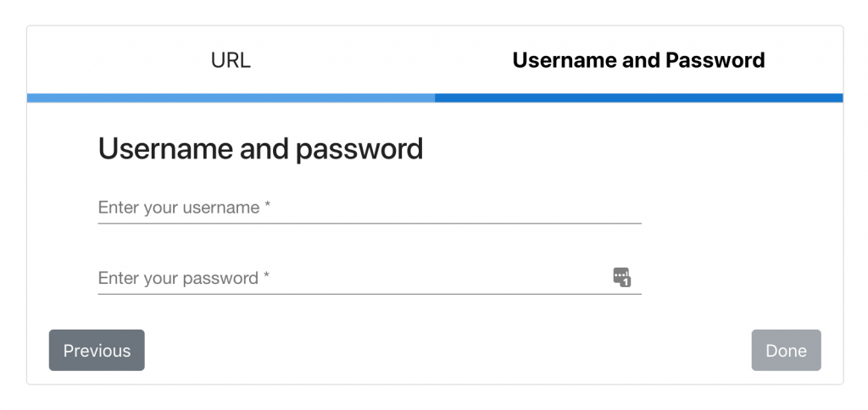Click the Username and password heading

point(261,148)
